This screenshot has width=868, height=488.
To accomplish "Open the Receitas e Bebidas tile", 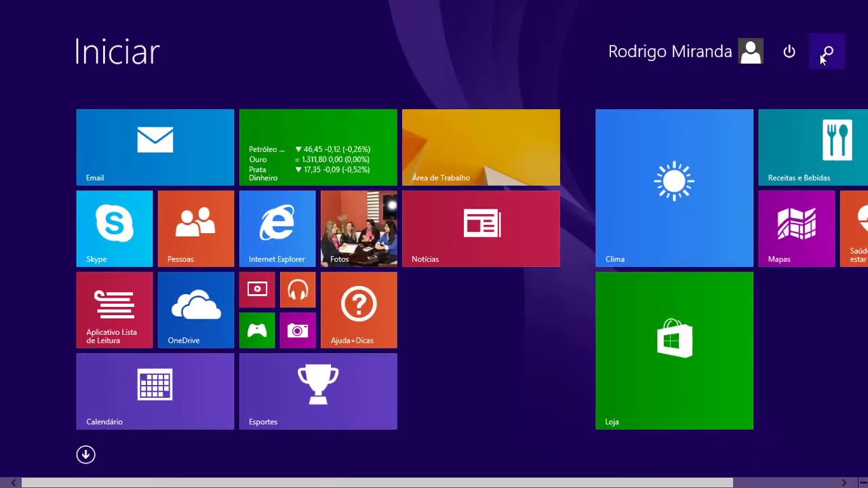I will [813, 147].
